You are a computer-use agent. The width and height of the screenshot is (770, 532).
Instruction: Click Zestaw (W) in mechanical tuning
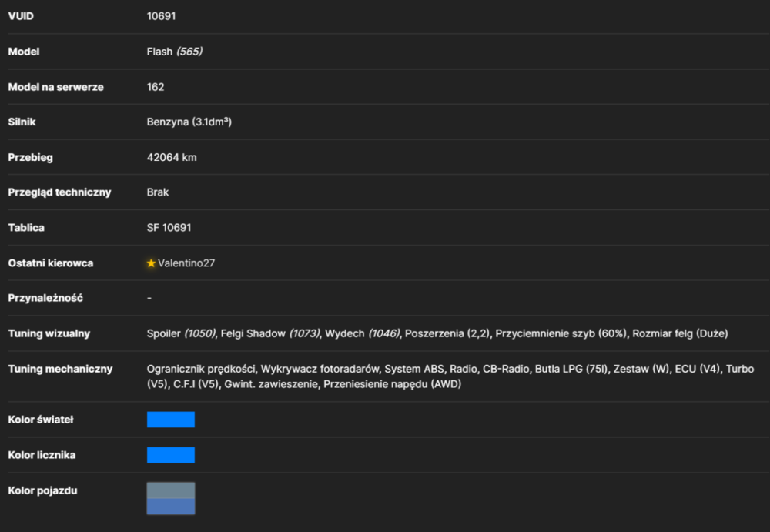pos(641,369)
